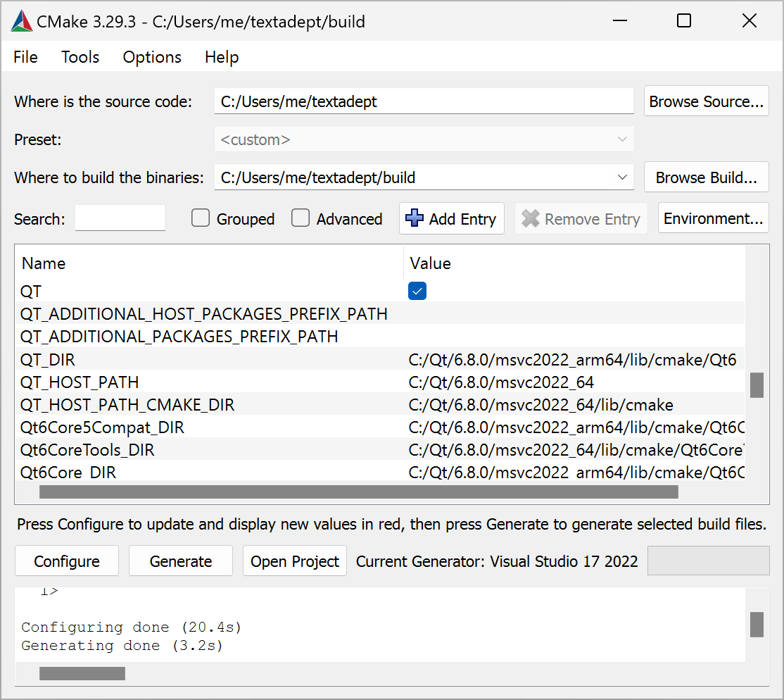Click the Generate button
The image size is (784, 700).
coord(180,561)
